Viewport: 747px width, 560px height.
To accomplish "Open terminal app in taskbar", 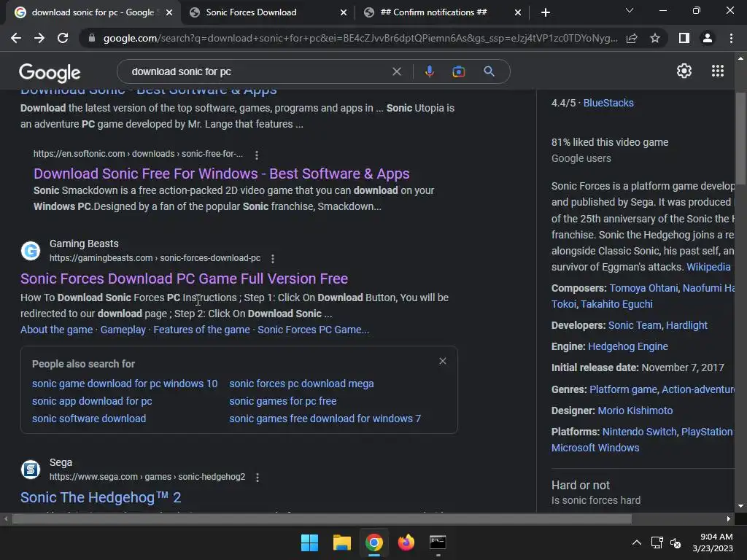I will point(438,542).
